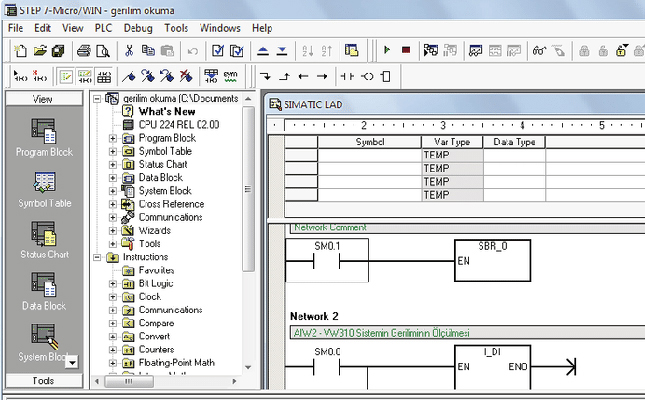The width and height of the screenshot is (645, 400).
Task: Expand the Floating-Point Math folder
Action: point(113,363)
